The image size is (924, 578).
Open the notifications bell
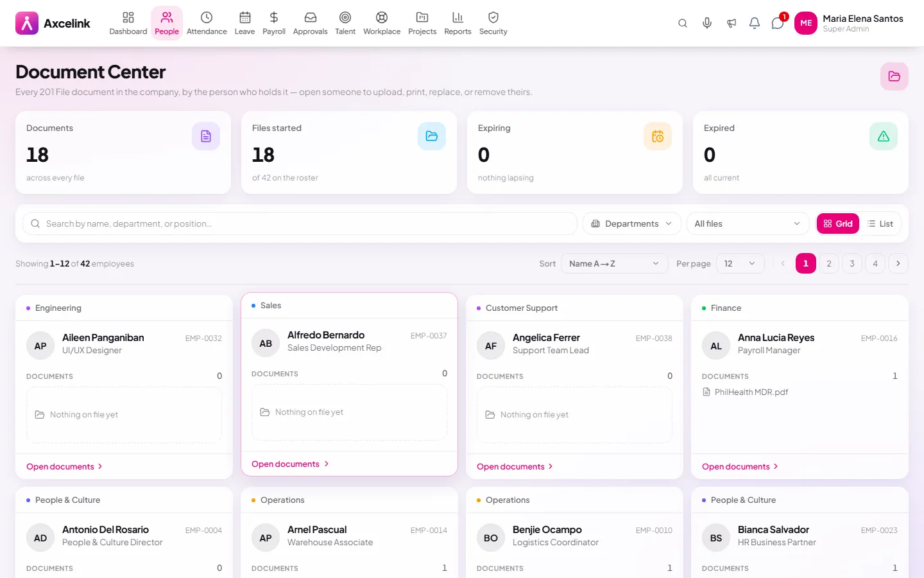click(755, 23)
